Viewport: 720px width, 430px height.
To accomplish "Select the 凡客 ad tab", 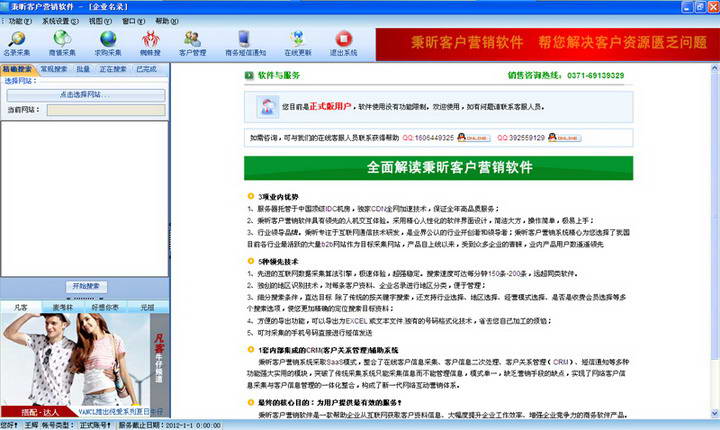I will click(21, 307).
